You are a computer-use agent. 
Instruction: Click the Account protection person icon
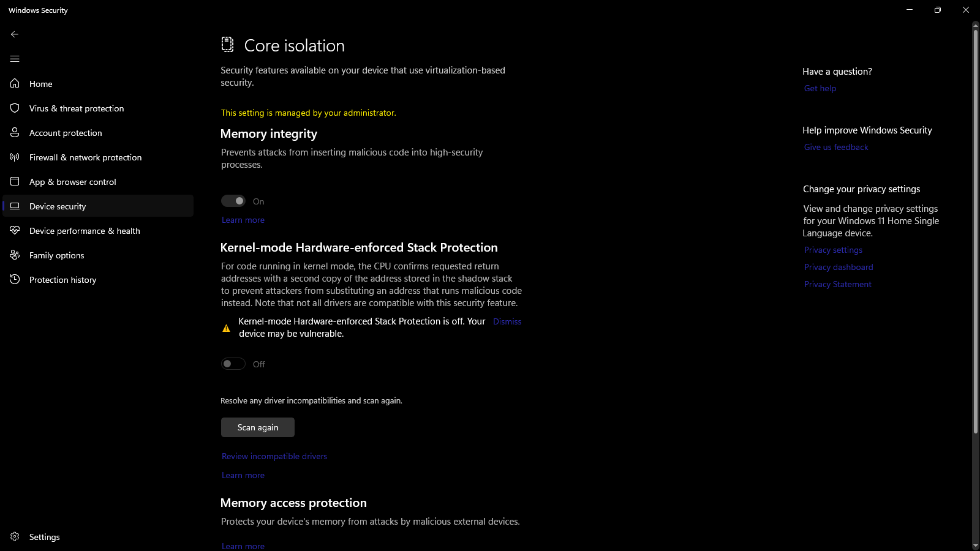point(15,132)
